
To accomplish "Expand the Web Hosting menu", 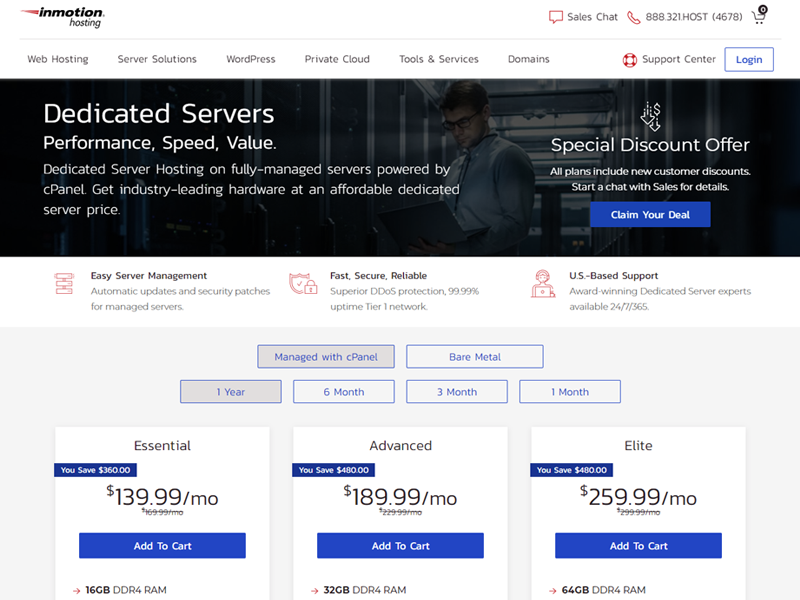I will point(58,59).
